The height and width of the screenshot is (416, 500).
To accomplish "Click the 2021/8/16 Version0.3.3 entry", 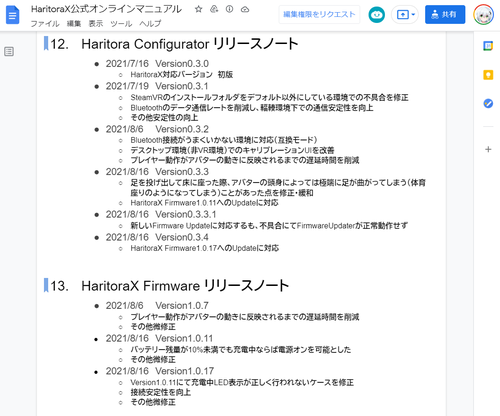I will pos(157,172).
